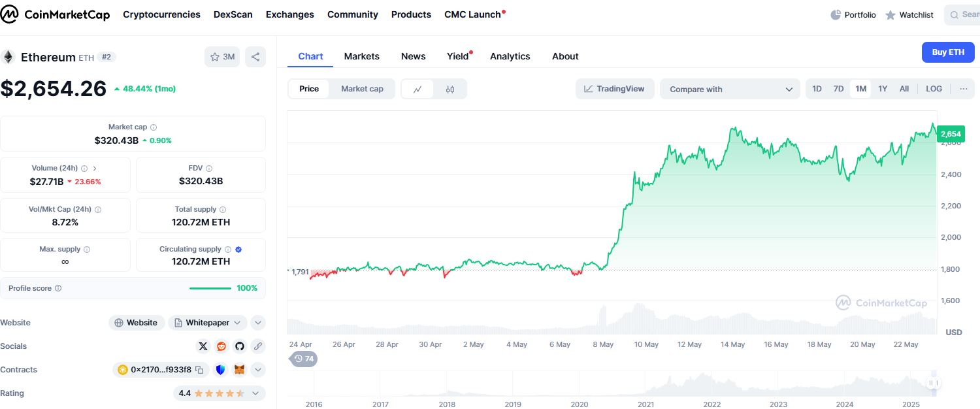Click the Max. supply info icon
The height and width of the screenshot is (409, 980).
[x=87, y=250]
